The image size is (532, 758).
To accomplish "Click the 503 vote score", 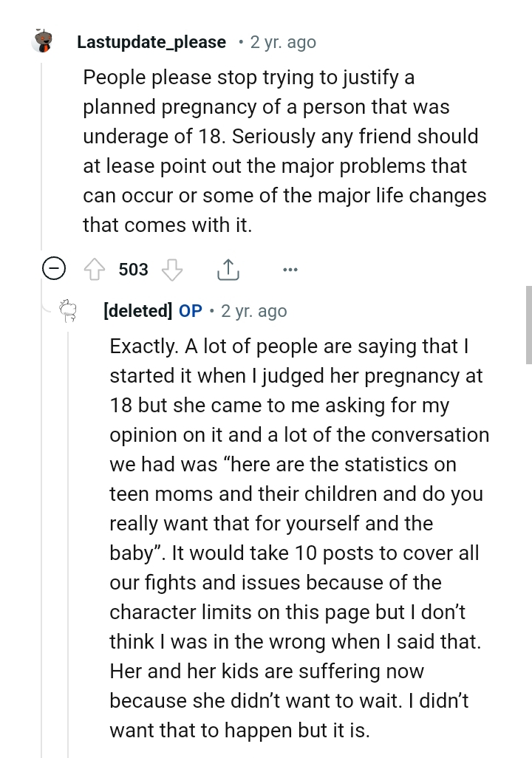I will tap(132, 270).
